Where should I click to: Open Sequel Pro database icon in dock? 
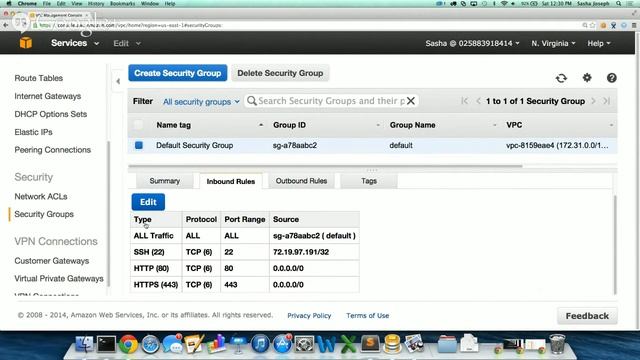[x=392, y=344]
